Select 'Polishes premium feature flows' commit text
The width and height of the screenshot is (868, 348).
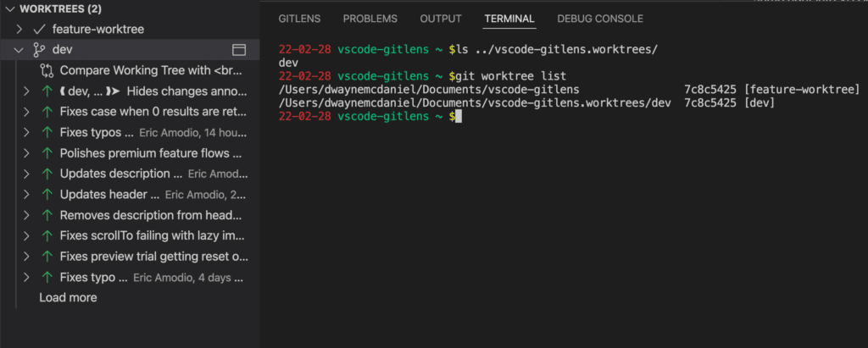tap(151, 153)
